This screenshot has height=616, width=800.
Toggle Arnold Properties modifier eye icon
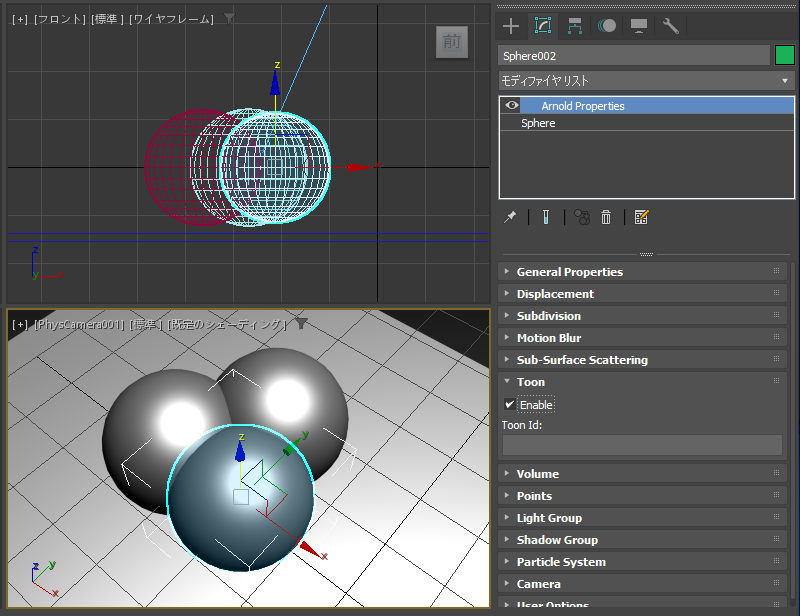[512, 106]
